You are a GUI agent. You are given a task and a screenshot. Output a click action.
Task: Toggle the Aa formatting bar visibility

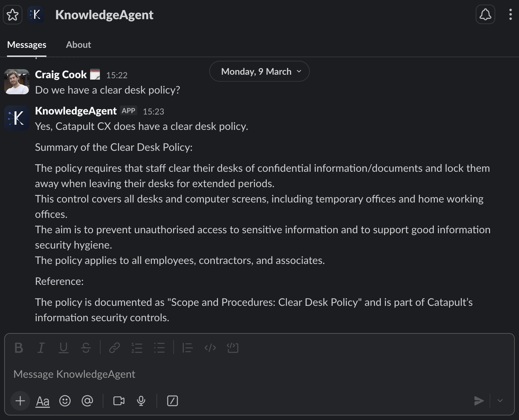(x=42, y=401)
